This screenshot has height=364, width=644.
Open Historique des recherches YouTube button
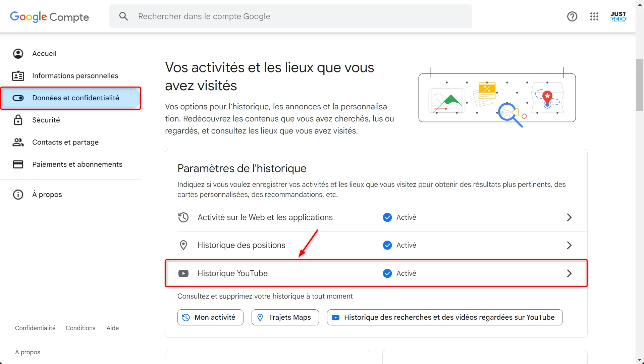[445, 317]
